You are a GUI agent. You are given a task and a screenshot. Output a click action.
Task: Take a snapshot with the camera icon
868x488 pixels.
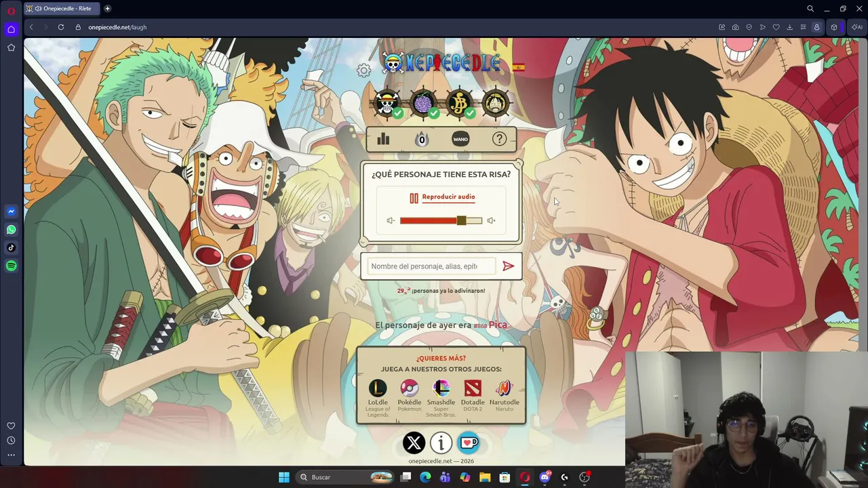tap(736, 27)
